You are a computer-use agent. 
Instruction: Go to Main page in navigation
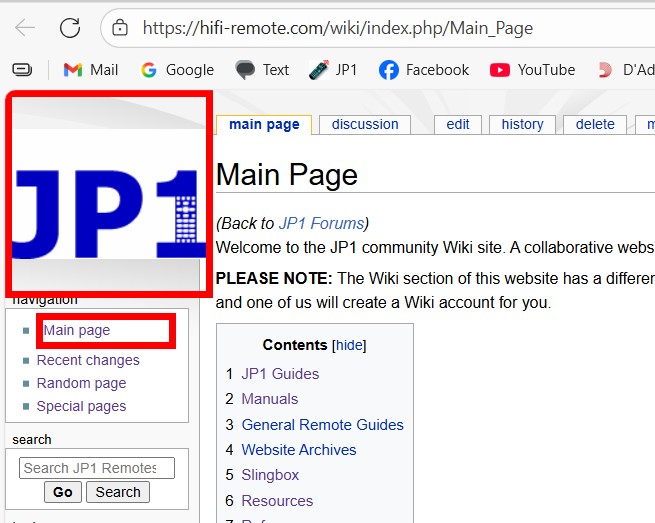pos(77,330)
